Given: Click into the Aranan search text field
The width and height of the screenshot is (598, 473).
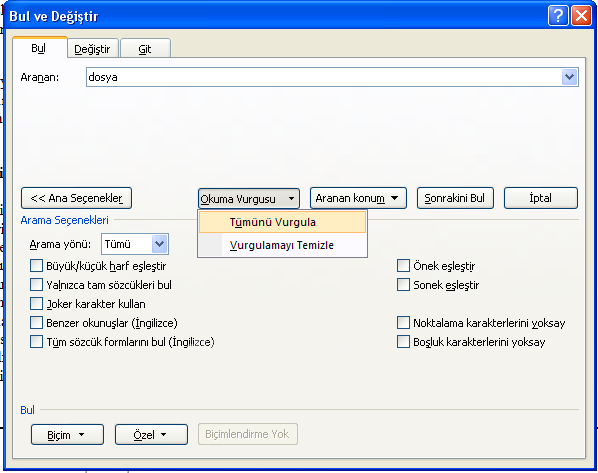Looking at the screenshot, I should [323, 77].
